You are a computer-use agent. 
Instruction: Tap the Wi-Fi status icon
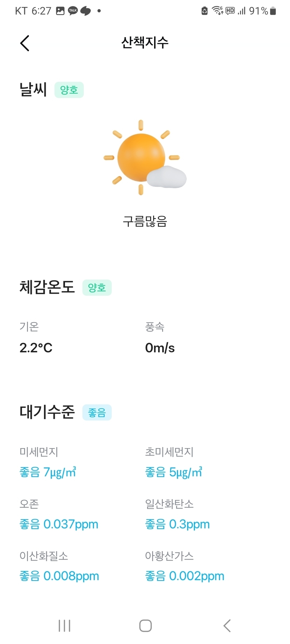tap(218, 11)
